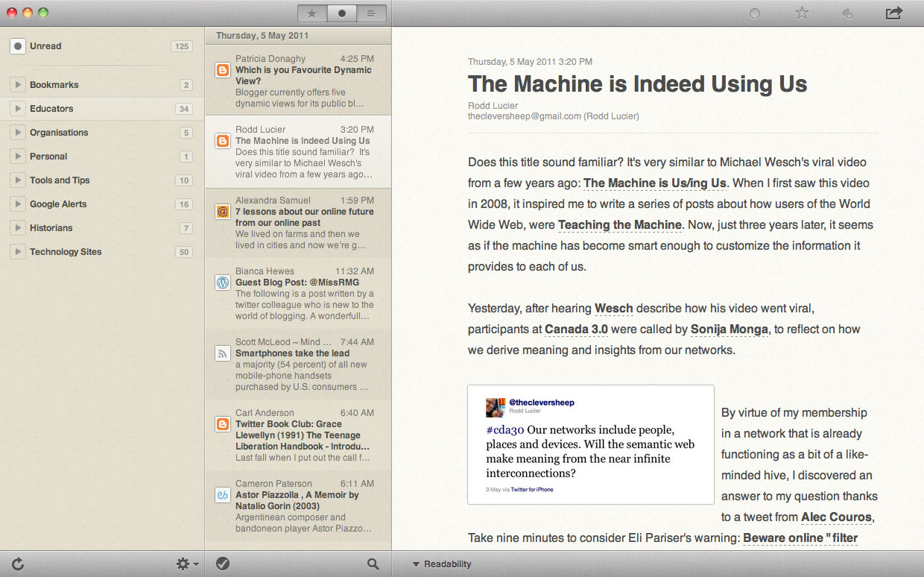Open 'Smartphones take the lead' post

(x=298, y=364)
